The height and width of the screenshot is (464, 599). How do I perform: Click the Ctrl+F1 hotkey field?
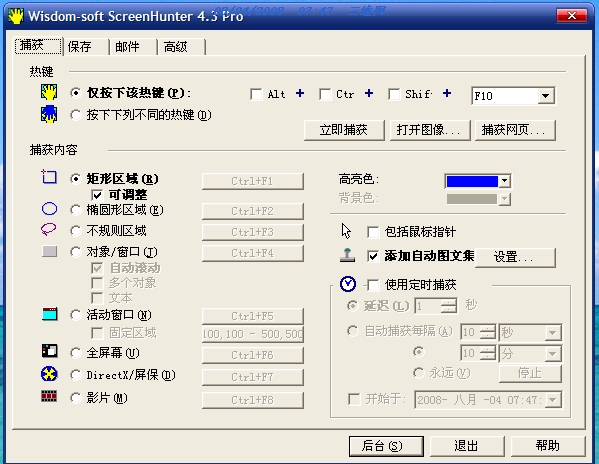pos(253,181)
